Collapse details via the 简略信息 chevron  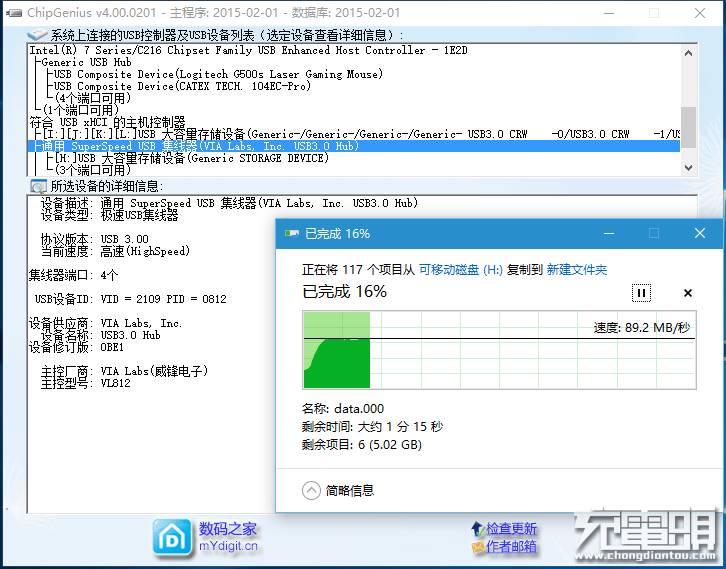pos(311,490)
